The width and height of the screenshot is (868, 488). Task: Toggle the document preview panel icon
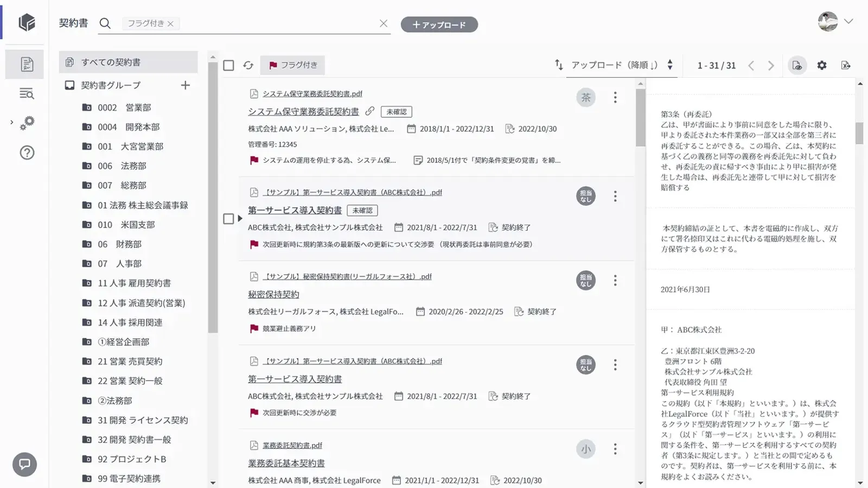pyautogui.click(x=797, y=65)
